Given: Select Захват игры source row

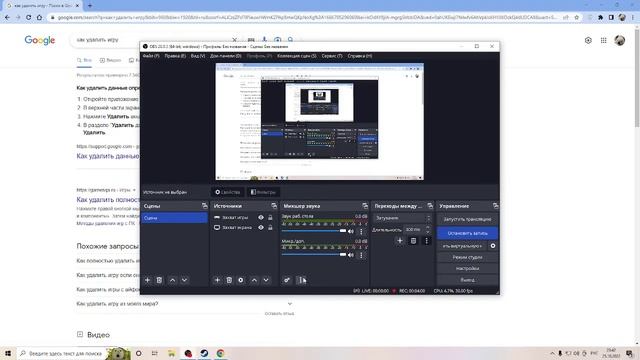Looking at the screenshot, I should (243, 218).
